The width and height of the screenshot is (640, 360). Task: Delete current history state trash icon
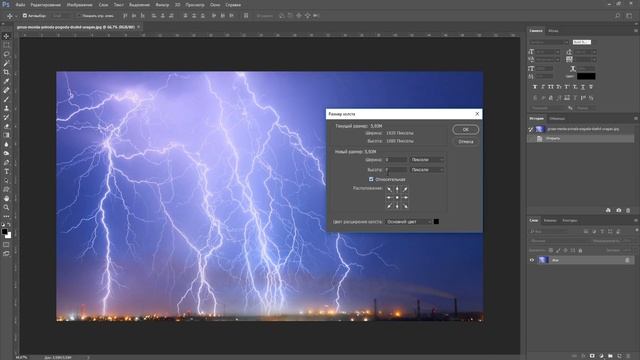(628, 210)
